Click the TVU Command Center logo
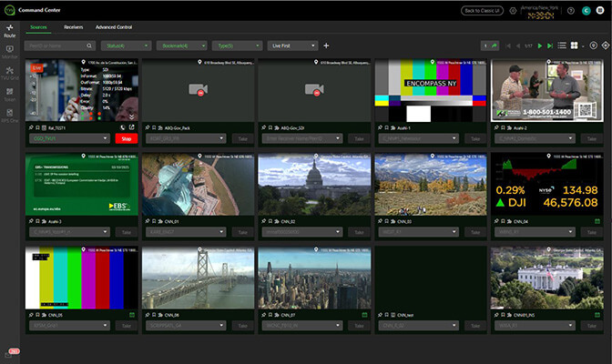This screenshot has width=612, height=364. point(9,10)
